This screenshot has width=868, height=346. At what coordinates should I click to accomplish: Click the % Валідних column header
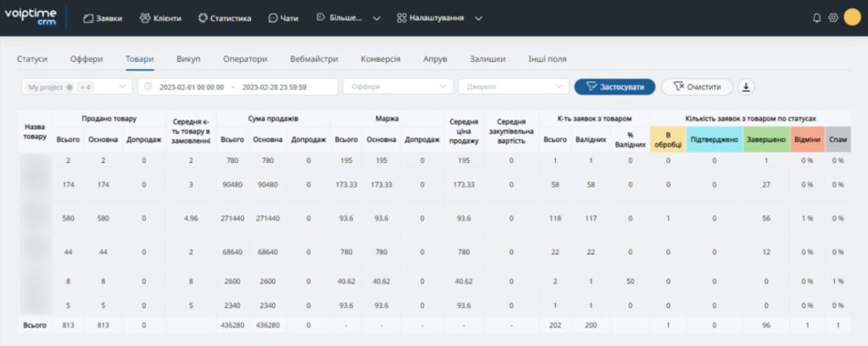(x=630, y=139)
